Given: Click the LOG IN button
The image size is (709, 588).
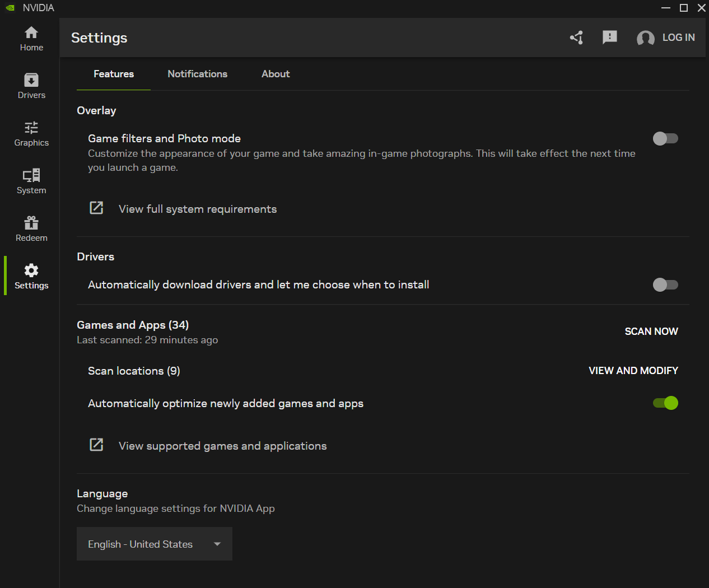Looking at the screenshot, I should pyautogui.click(x=678, y=38).
